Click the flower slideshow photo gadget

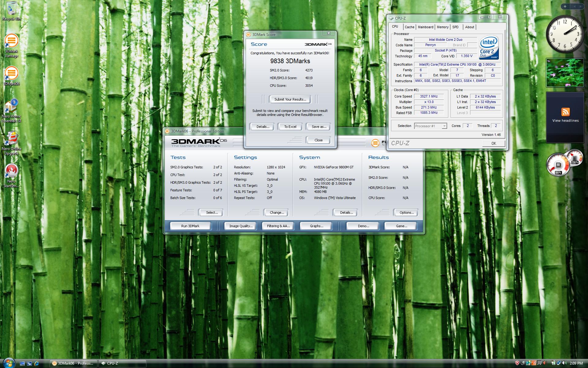click(x=565, y=73)
